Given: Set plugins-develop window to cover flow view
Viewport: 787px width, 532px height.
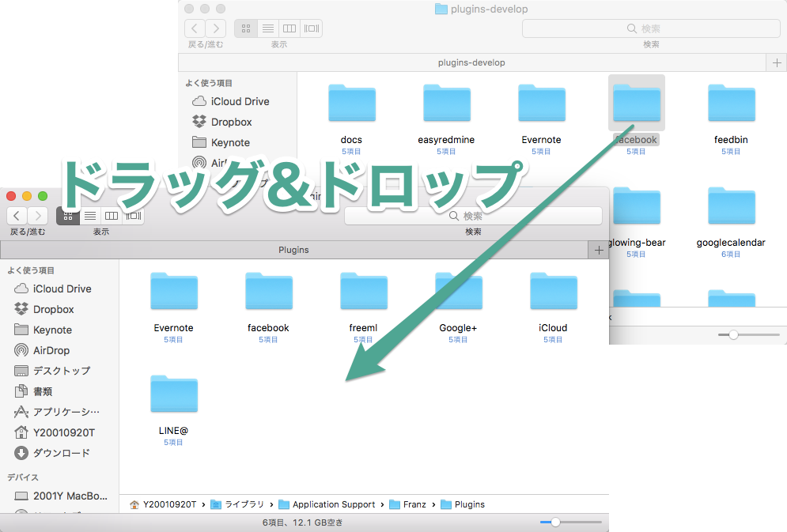Looking at the screenshot, I should tap(312, 28).
